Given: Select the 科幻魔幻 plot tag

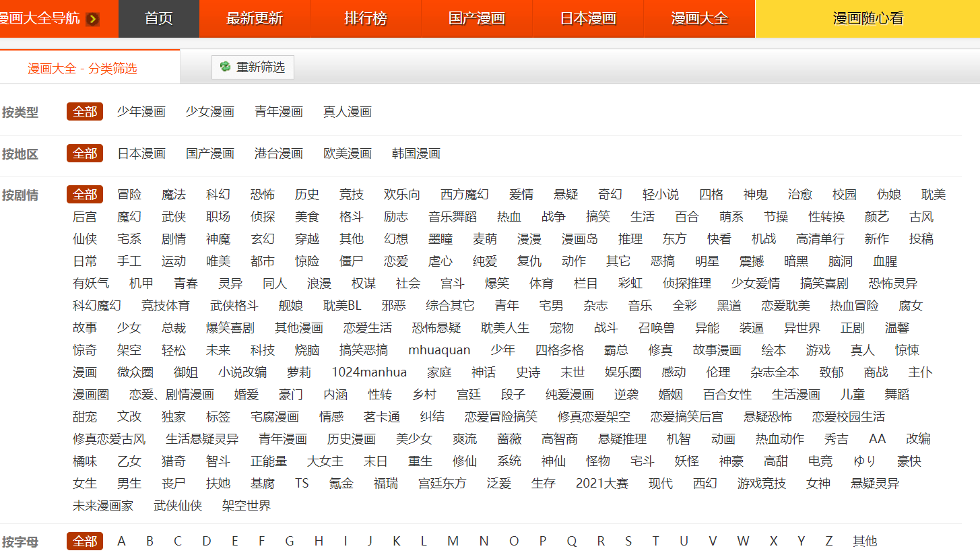Looking at the screenshot, I should pos(96,306).
